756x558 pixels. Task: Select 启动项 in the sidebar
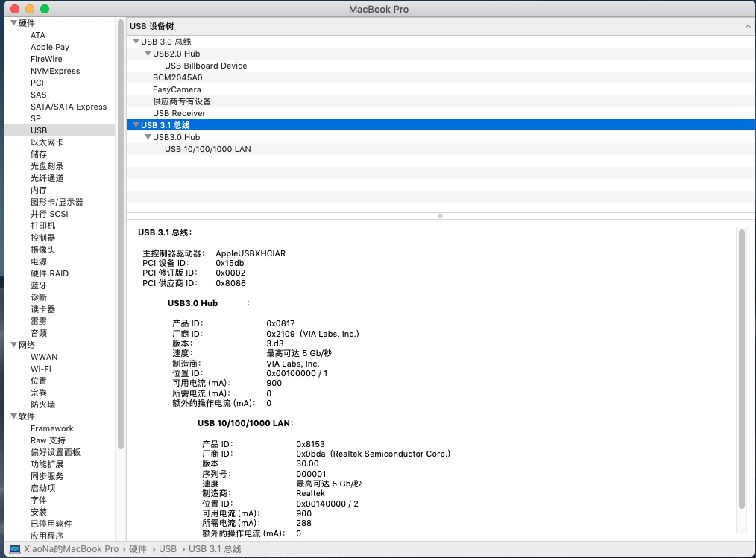coord(43,488)
